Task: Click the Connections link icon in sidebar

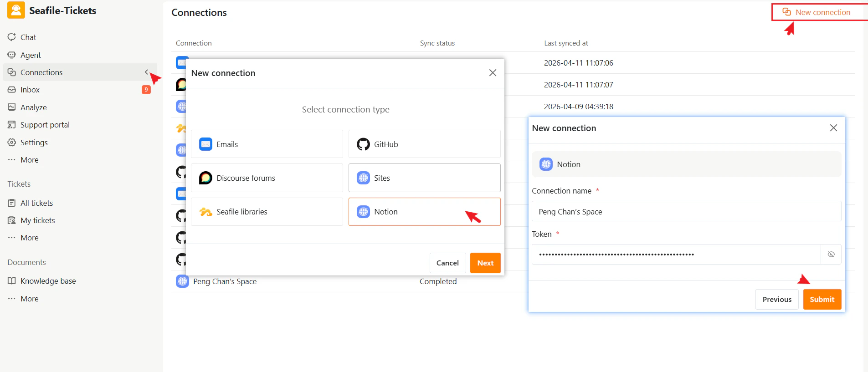Action: coord(12,72)
